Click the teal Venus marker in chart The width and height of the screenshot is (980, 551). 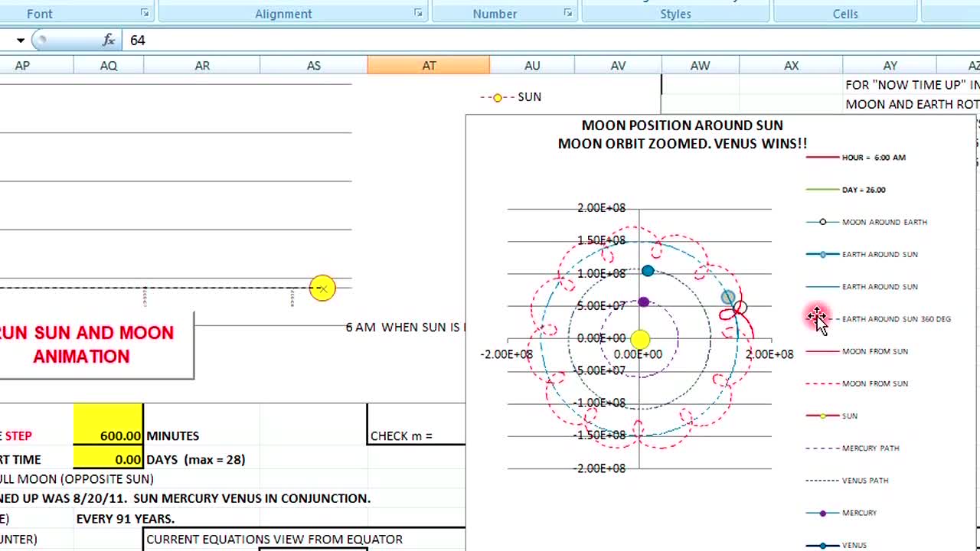[648, 271]
